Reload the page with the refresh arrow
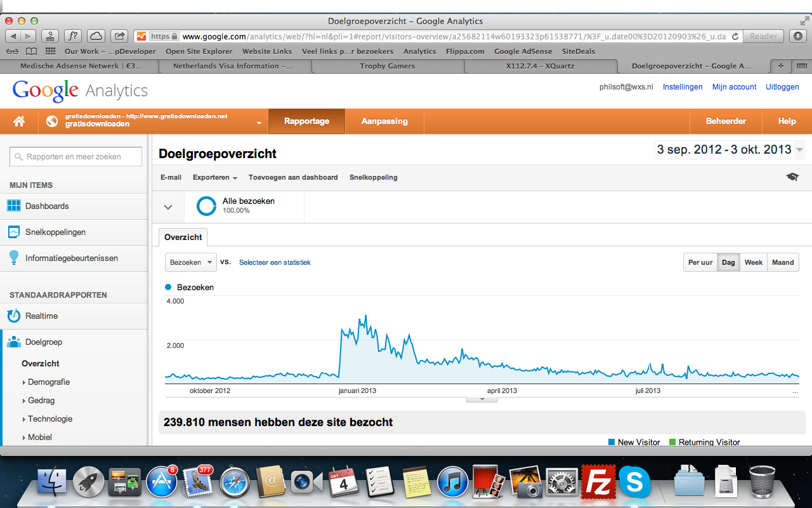This screenshot has height=508, width=812. tap(735, 36)
